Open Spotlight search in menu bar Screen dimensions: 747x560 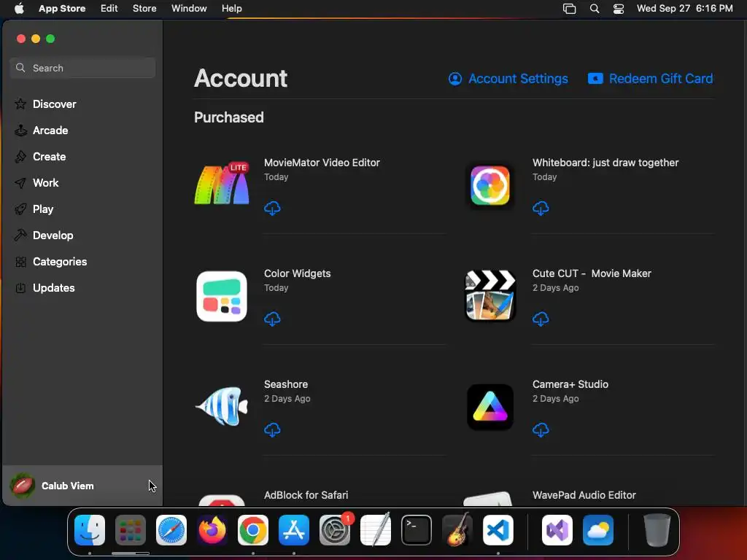pyautogui.click(x=594, y=9)
